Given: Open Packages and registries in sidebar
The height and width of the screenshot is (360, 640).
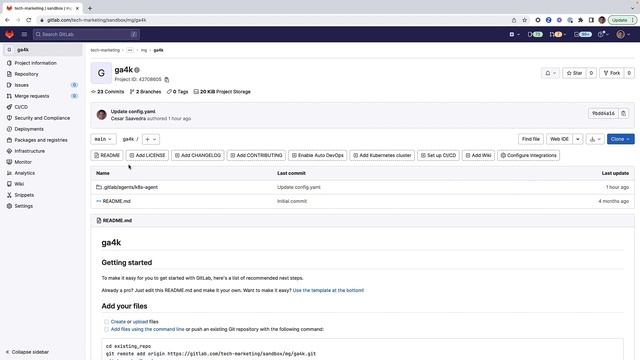Looking at the screenshot, I should tap(41, 140).
